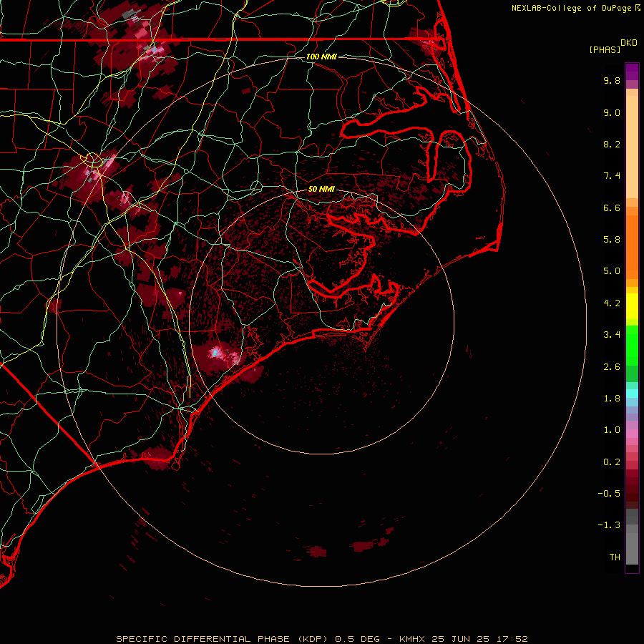Select the 5.8 legend value
Image resolution: width=644 pixels, height=644 pixels.
612,239
